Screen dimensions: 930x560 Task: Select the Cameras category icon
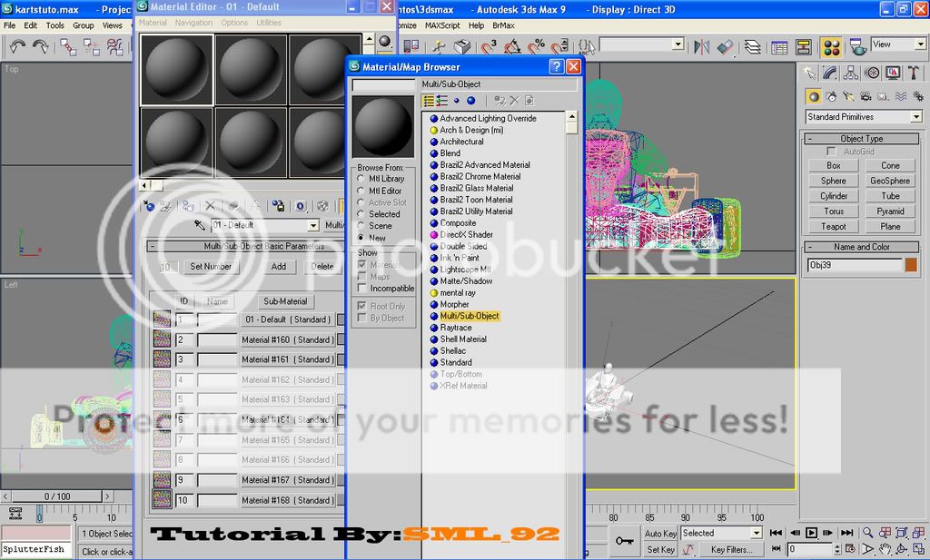pyautogui.click(x=866, y=96)
